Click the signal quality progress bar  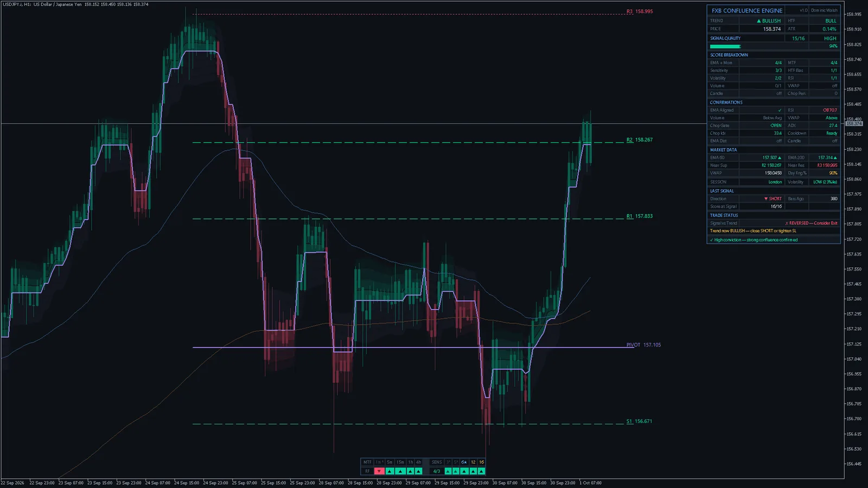pos(725,47)
